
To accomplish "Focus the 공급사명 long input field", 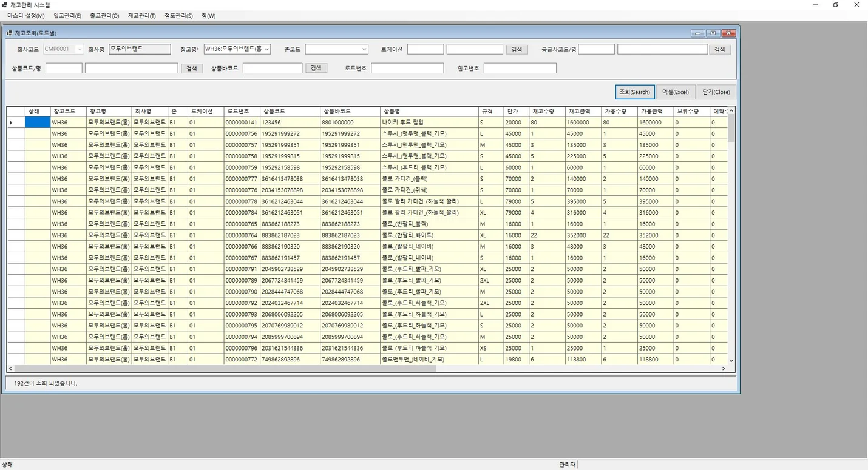I will [663, 49].
